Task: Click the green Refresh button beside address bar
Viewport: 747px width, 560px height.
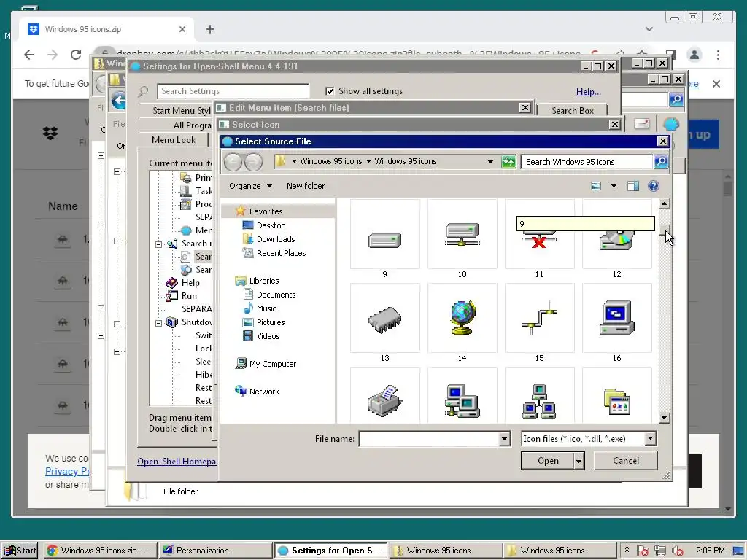Action: point(508,162)
